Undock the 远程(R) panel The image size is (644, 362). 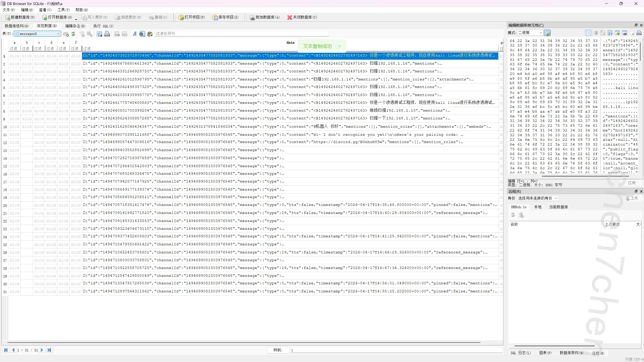point(636,191)
